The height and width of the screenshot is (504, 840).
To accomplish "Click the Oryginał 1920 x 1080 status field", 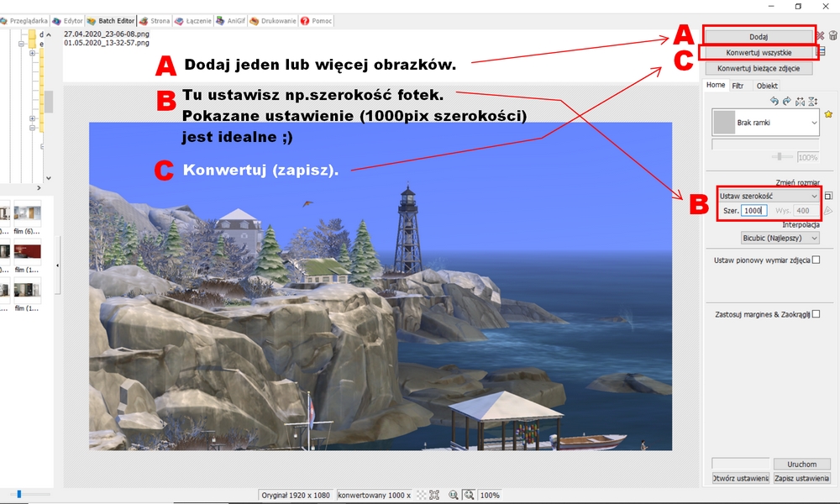I will [296, 495].
